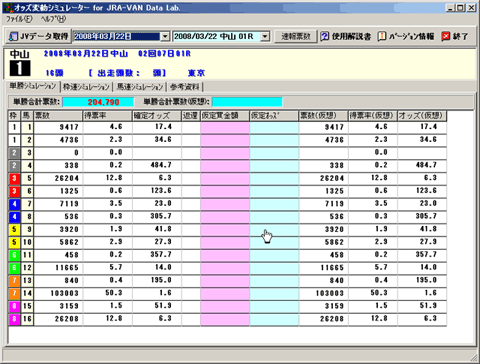This screenshot has width=480, height=364.
Task: Close the オッズ変動シミュレーター window
Action: coord(471,7)
